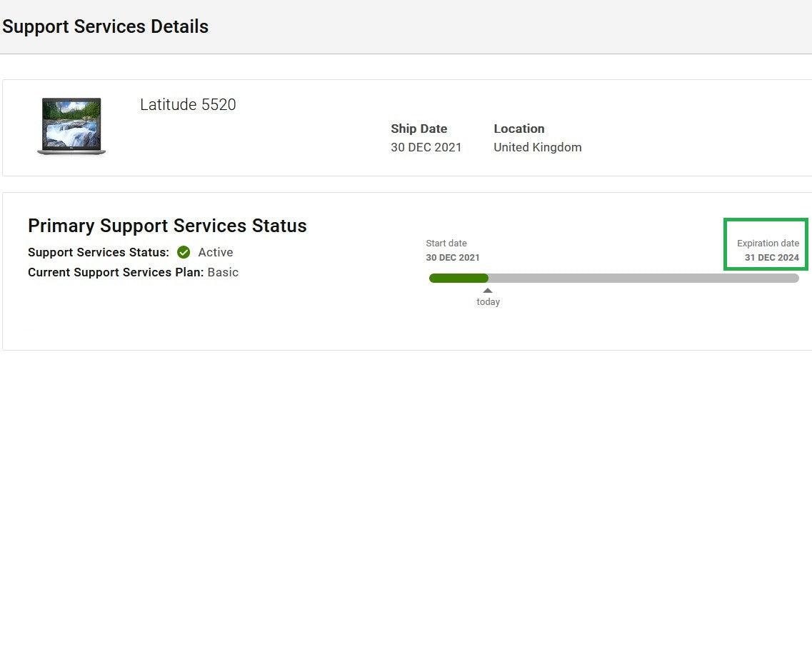The image size is (812, 657).
Task: Click the Current Support Services Plan label
Action: pyautogui.click(x=116, y=272)
